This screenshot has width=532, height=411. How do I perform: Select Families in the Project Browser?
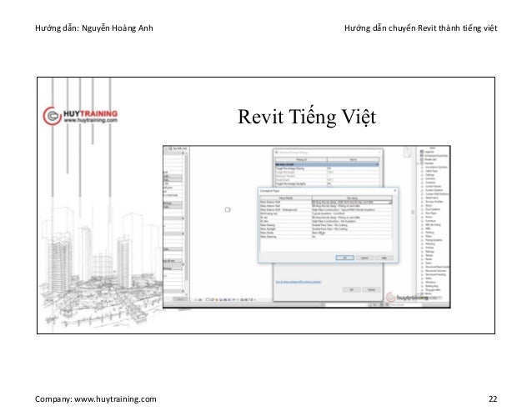[429, 163]
